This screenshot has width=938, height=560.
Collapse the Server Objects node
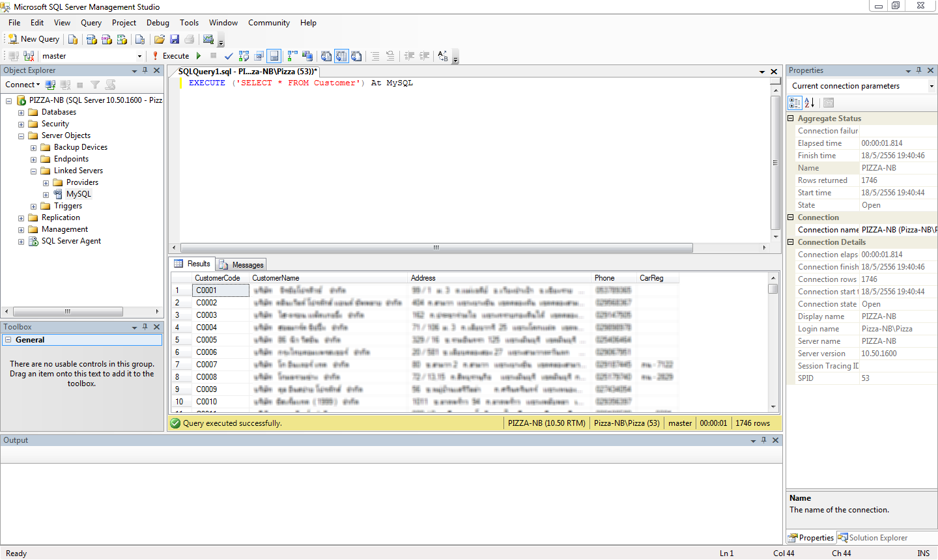pyautogui.click(x=21, y=136)
